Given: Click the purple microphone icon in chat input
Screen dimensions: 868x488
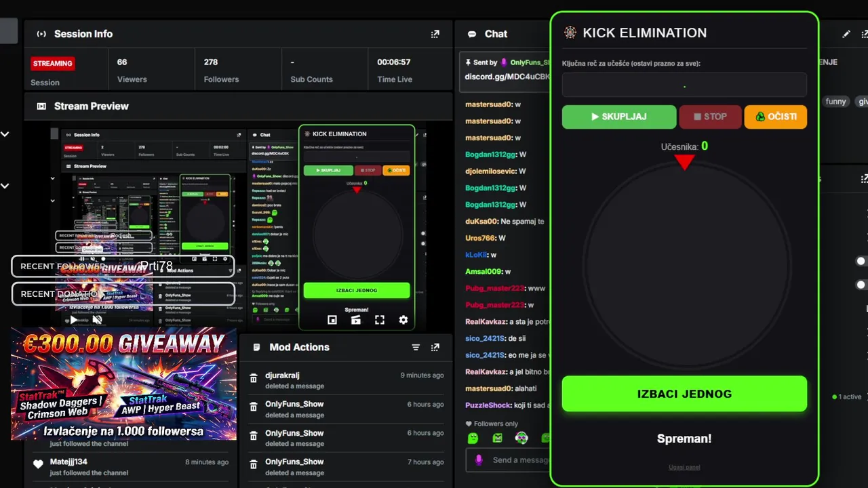Looking at the screenshot, I should (x=479, y=460).
